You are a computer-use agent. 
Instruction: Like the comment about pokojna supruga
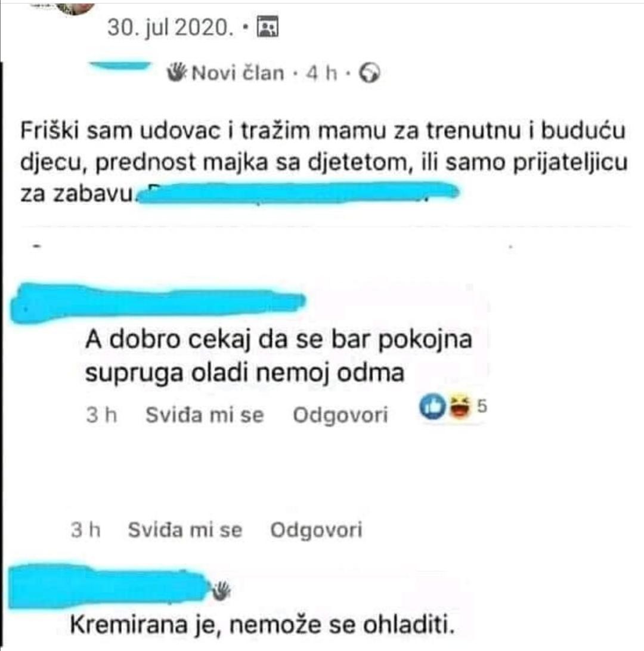tap(205, 415)
